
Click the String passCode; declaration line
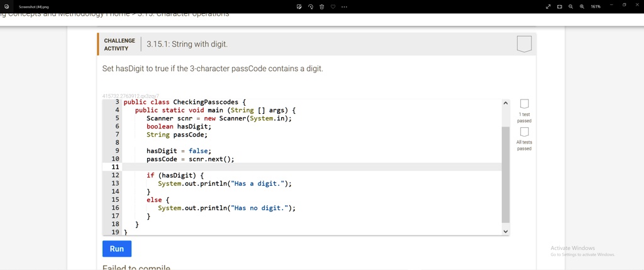(177, 135)
